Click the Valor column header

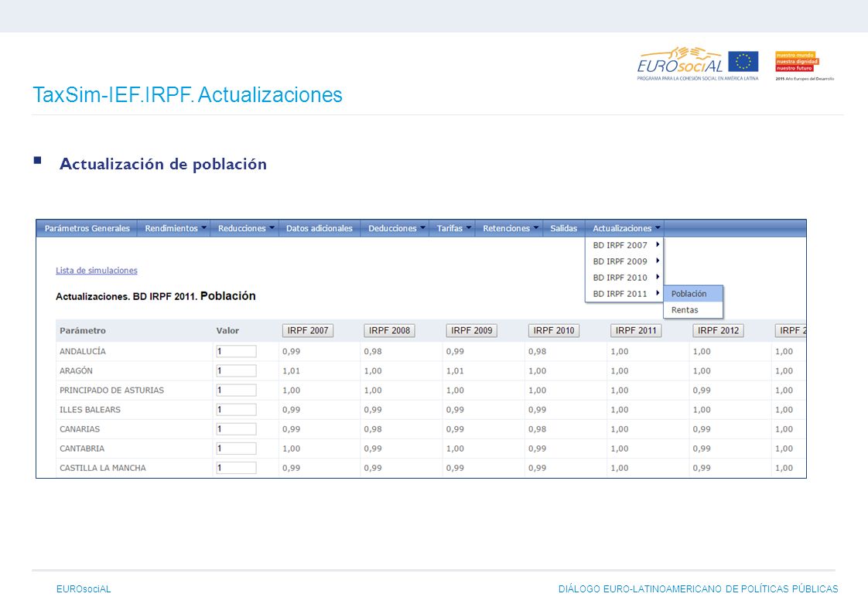pyautogui.click(x=227, y=331)
